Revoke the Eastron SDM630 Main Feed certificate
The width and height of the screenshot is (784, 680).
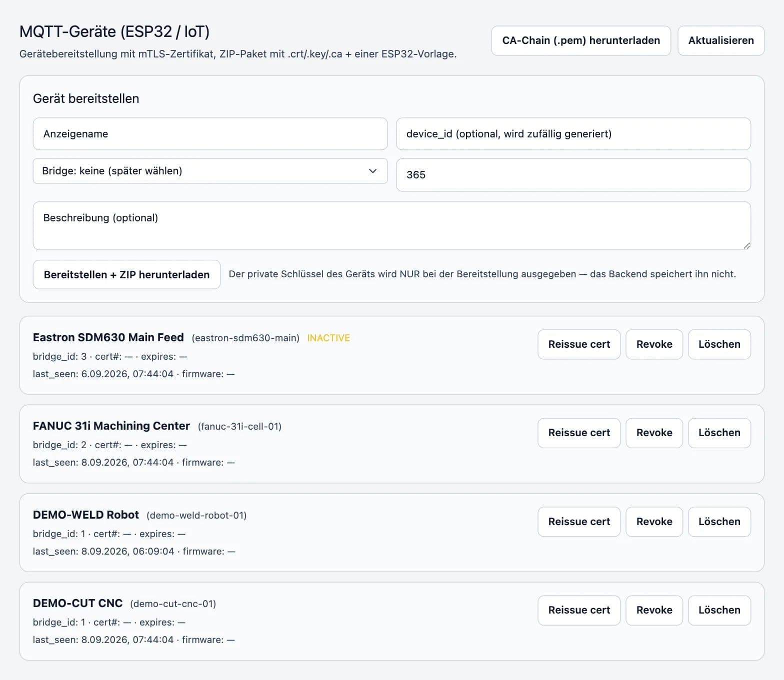[x=654, y=344]
